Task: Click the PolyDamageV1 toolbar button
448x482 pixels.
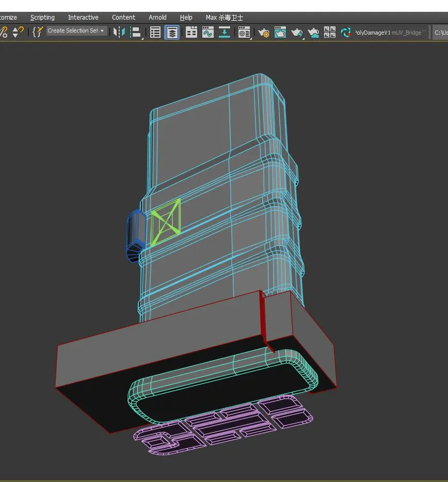Action: coord(372,33)
